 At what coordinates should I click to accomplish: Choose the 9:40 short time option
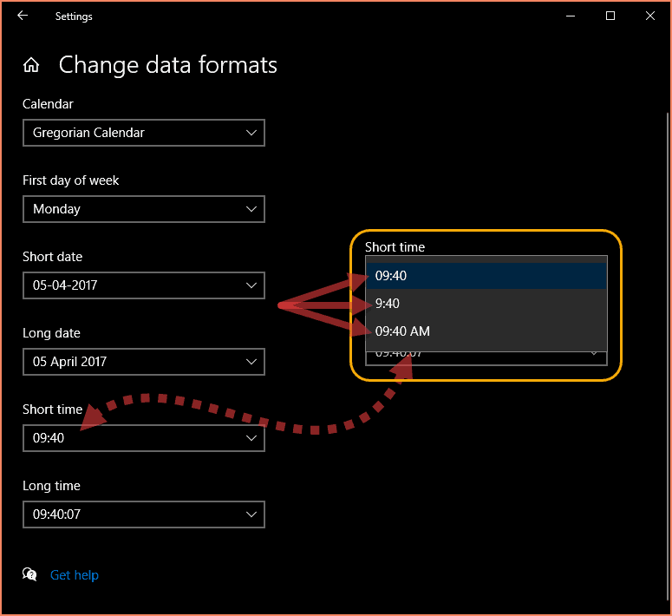click(486, 304)
